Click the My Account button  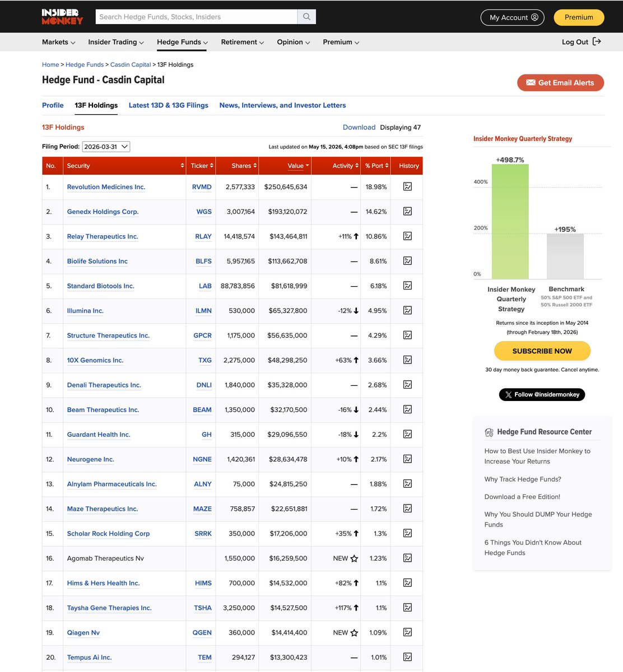click(512, 17)
